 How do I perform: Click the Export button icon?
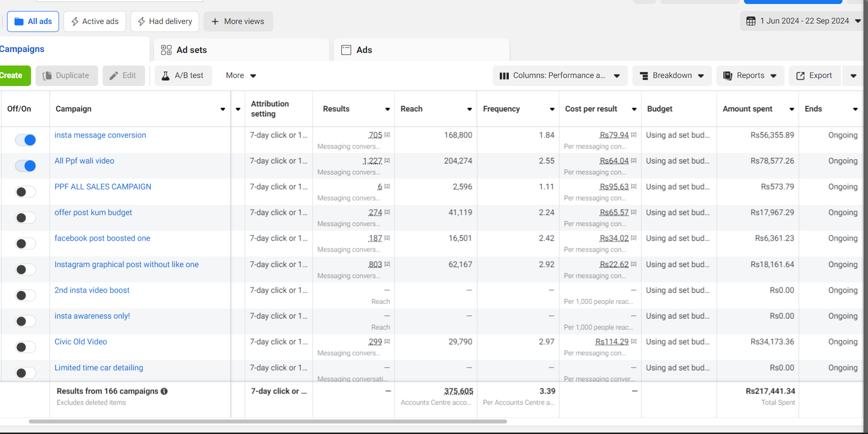pyautogui.click(x=800, y=75)
